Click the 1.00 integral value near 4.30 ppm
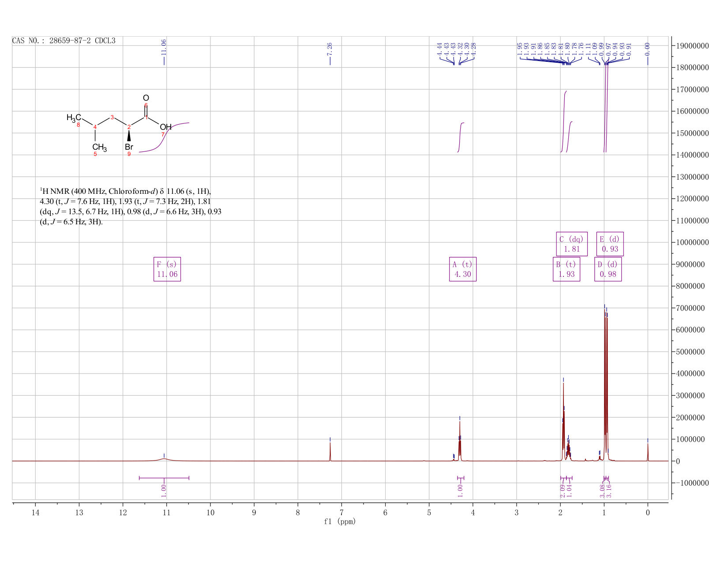728x563 pixels. 460,490
